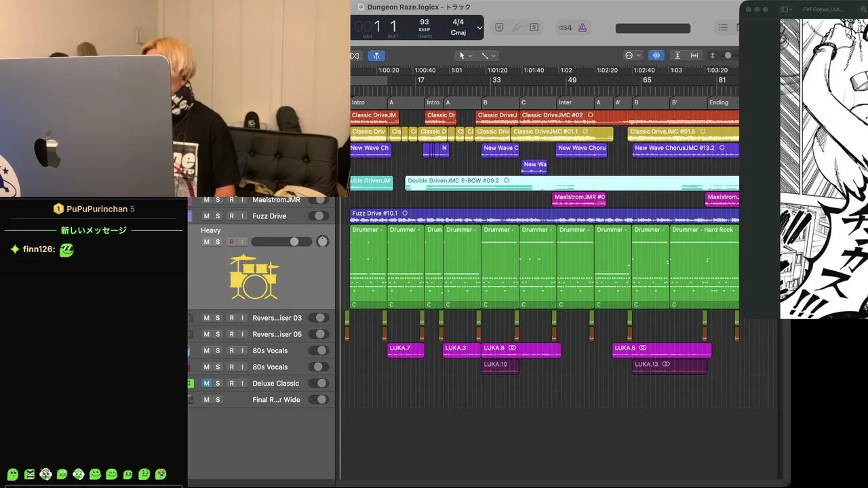Image resolution: width=868 pixels, height=488 pixels.
Task: Click the finn126 username in chat
Action: (39, 249)
